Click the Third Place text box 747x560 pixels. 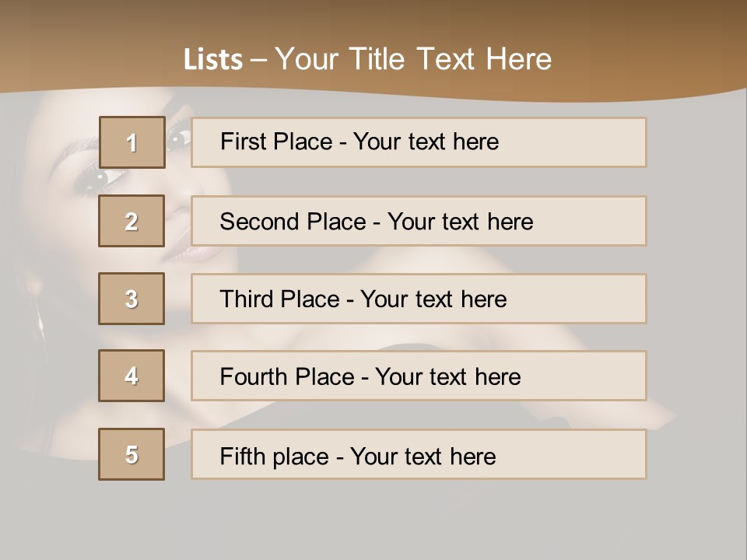(x=419, y=299)
